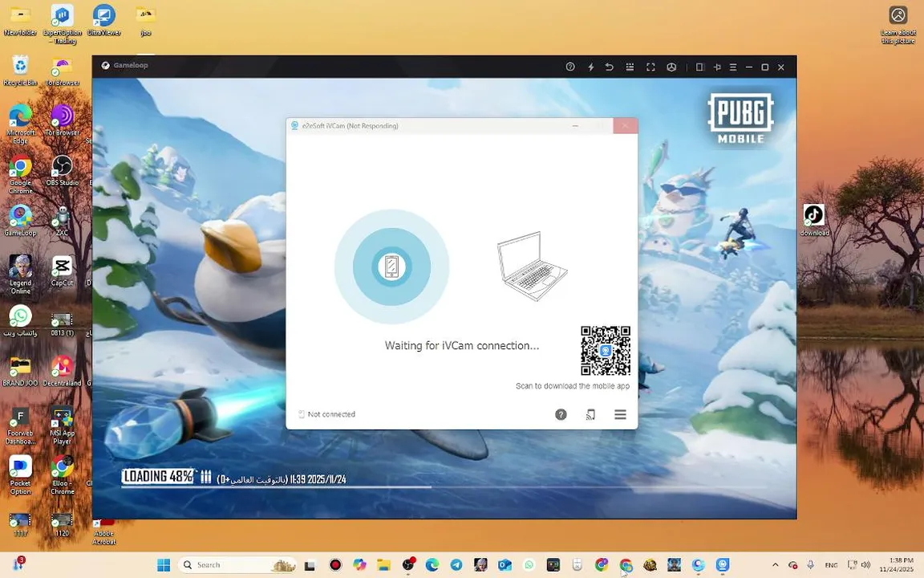Click the cast device icon in iVCam
The width and height of the screenshot is (924, 578).
590,414
